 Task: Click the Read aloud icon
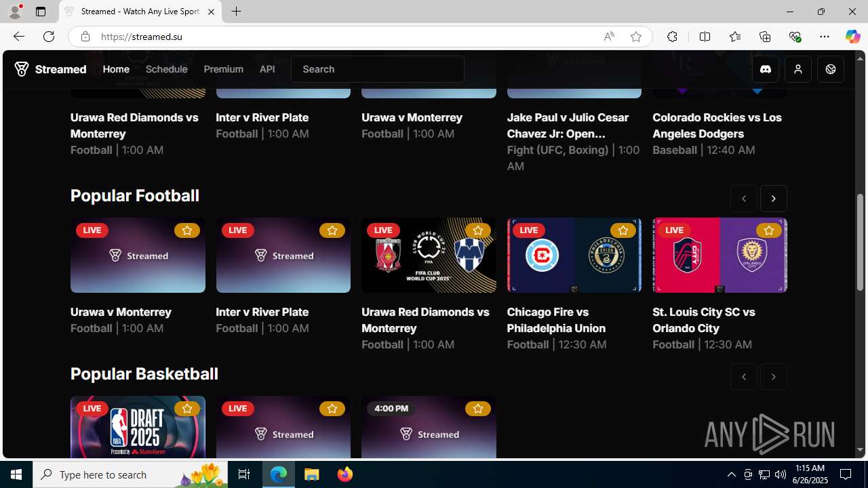(609, 37)
